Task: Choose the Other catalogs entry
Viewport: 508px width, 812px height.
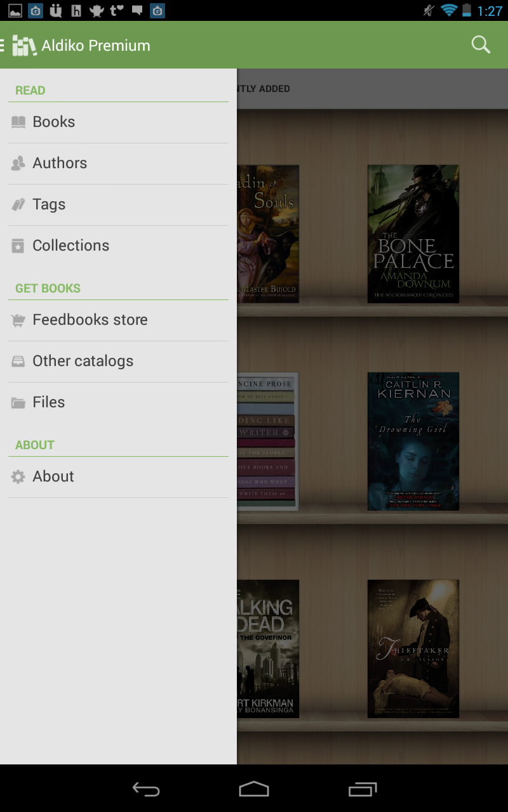Action: pyautogui.click(x=83, y=361)
